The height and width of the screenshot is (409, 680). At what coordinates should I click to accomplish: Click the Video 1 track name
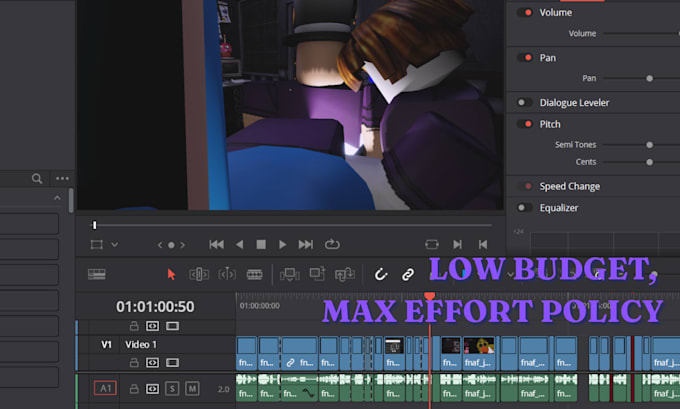coord(141,344)
